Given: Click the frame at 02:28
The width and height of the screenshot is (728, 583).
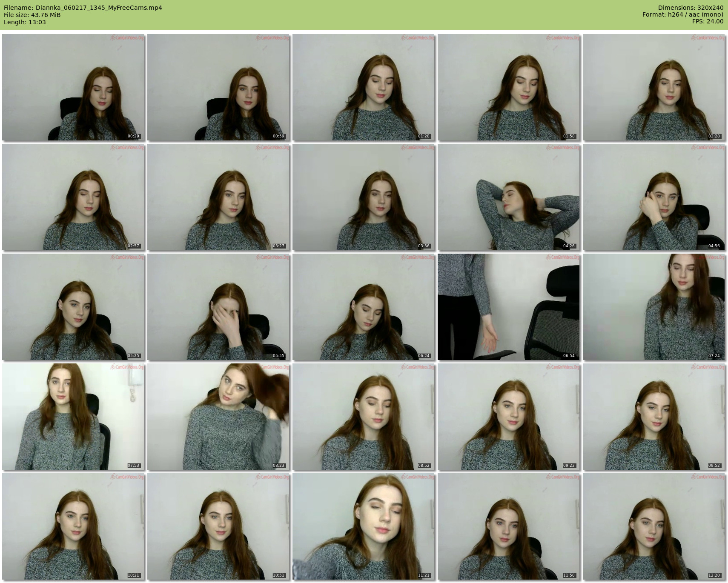Looking at the screenshot, I should (653, 87).
